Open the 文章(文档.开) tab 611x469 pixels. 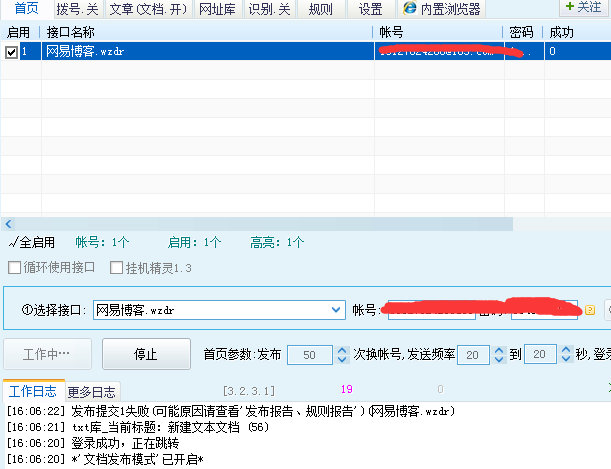(x=148, y=9)
